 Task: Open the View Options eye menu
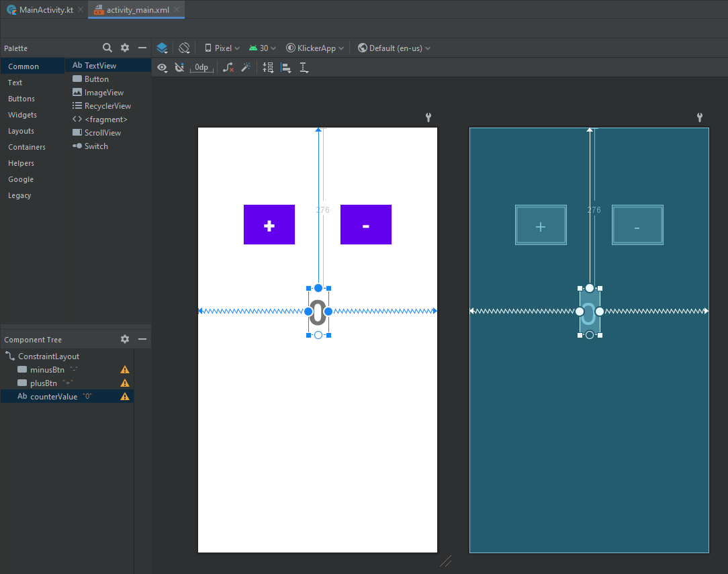coord(162,68)
